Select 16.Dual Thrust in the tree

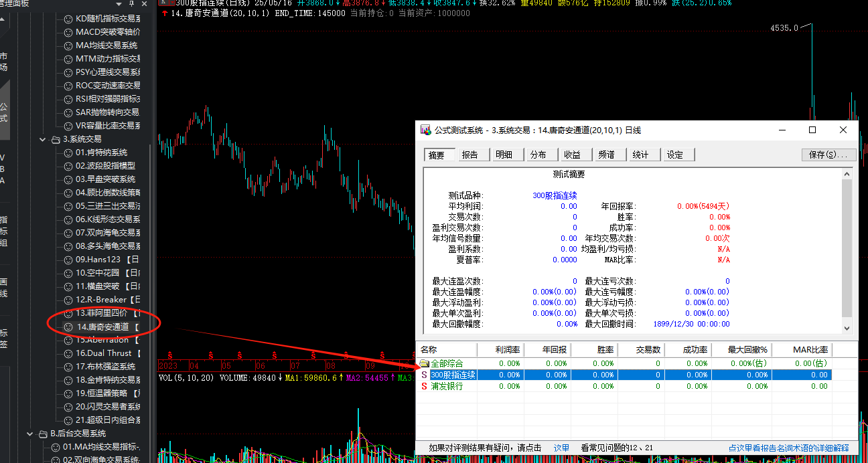pos(108,353)
